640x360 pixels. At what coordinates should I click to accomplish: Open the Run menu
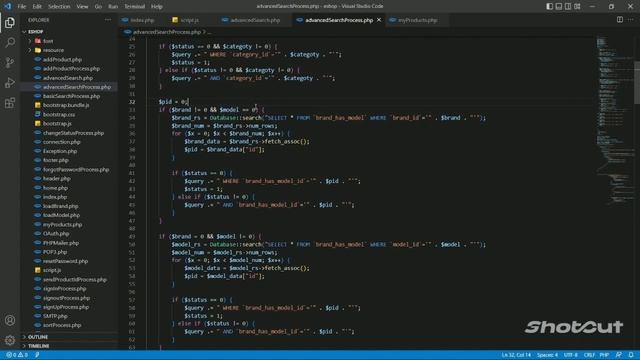(x=113, y=7)
